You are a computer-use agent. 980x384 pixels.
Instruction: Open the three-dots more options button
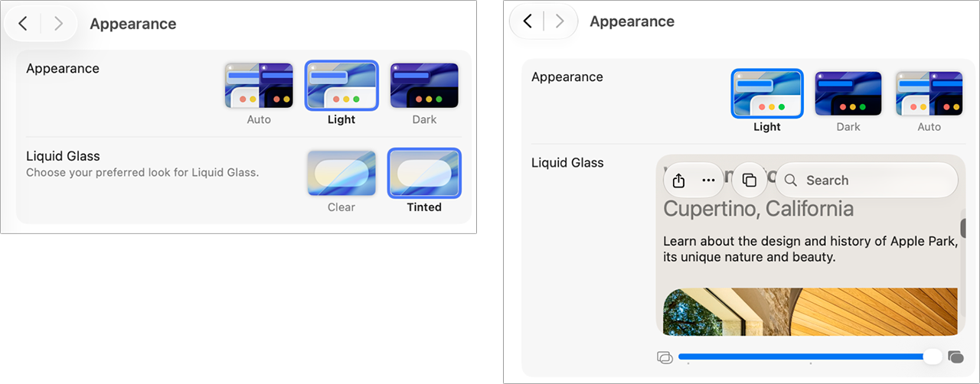708,181
